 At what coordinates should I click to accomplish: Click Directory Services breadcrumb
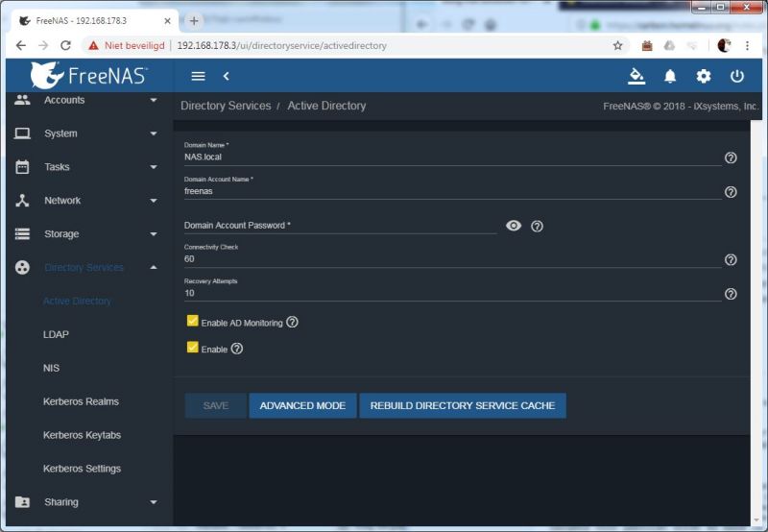(x=226, y=106)
